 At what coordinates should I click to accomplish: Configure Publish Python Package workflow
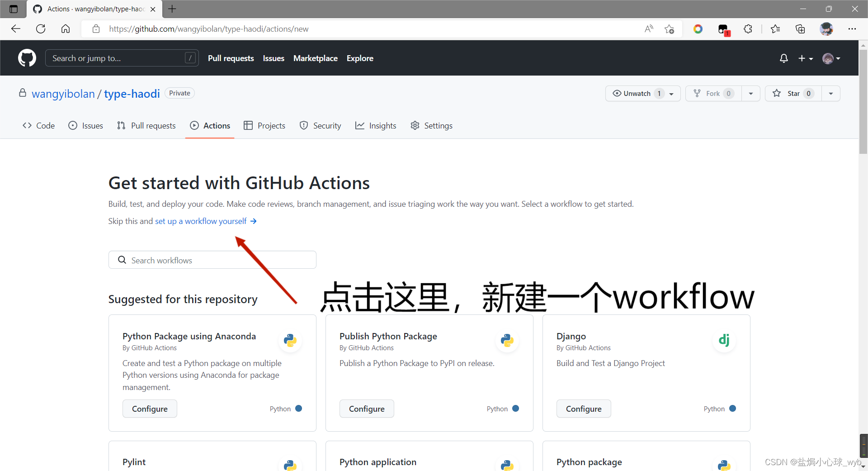pyautogui.click(x=367, y=409)
